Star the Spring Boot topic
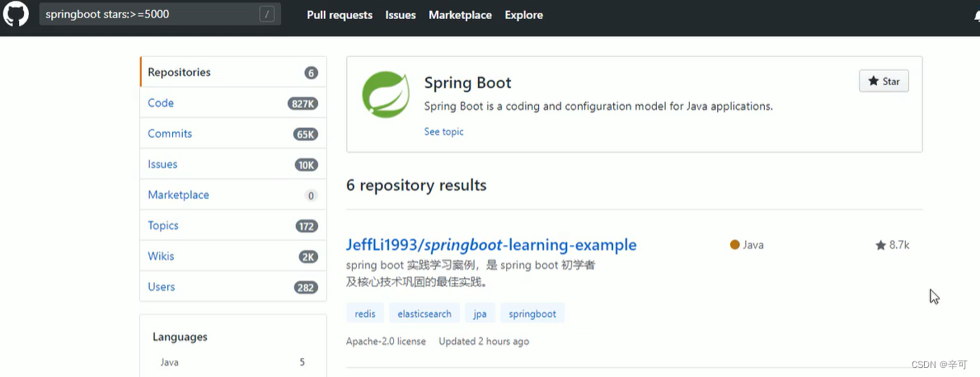 click(884, 82)
